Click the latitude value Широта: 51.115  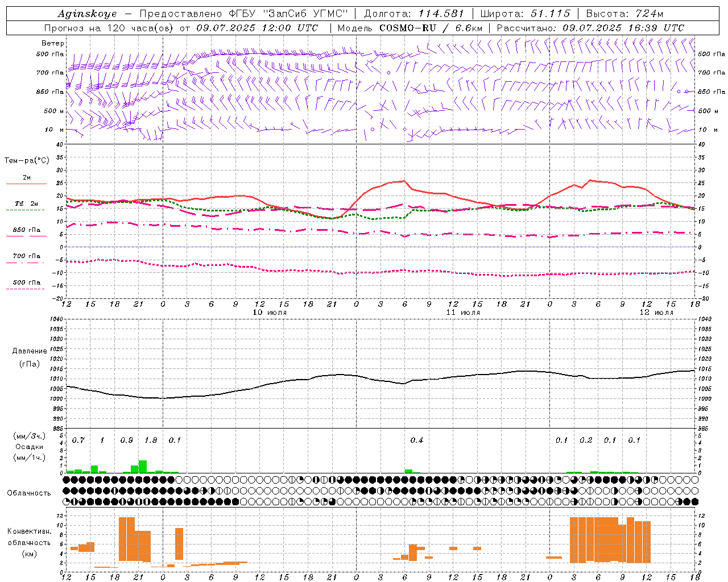click(x=525, y=14)
